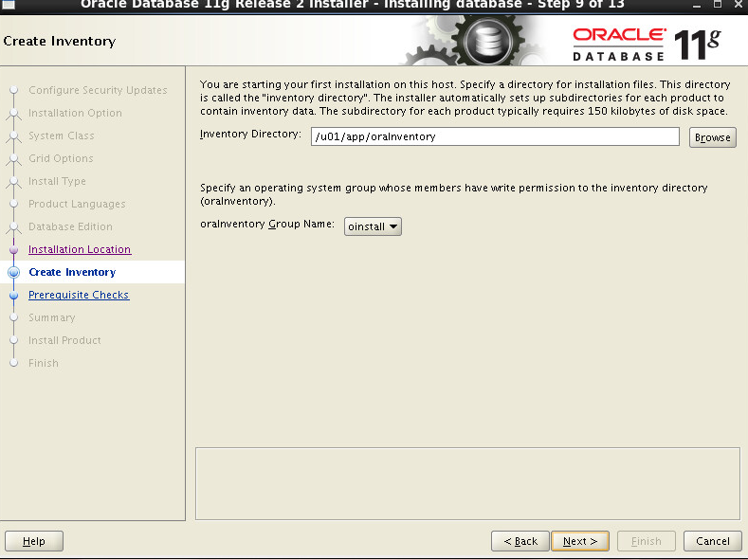Click the Finish step in sidebar

[x=44, y=363]
